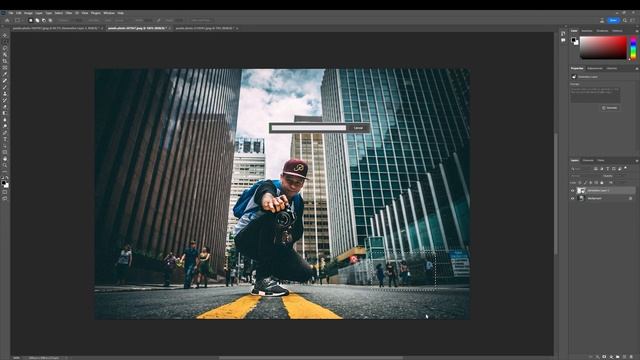640x360 pixels.
Task: Open the layer blend mode dropdown
Action: pos(585,176)
